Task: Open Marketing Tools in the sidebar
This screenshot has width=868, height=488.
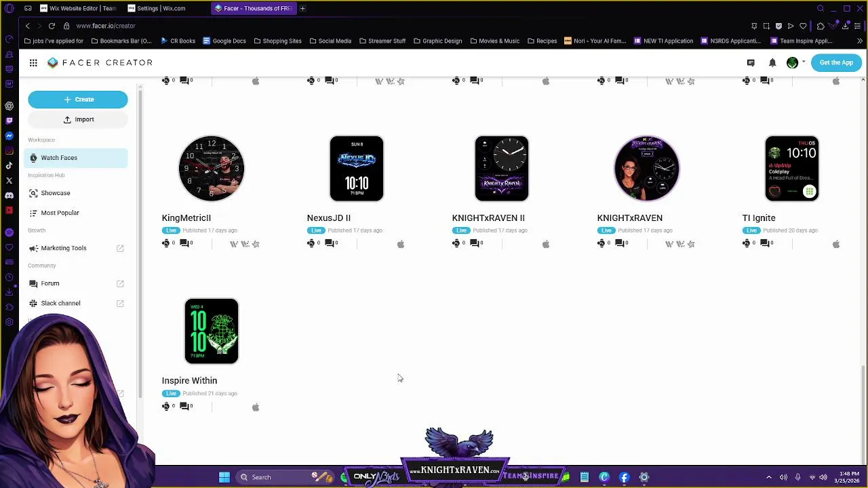Action: (63, 248)
